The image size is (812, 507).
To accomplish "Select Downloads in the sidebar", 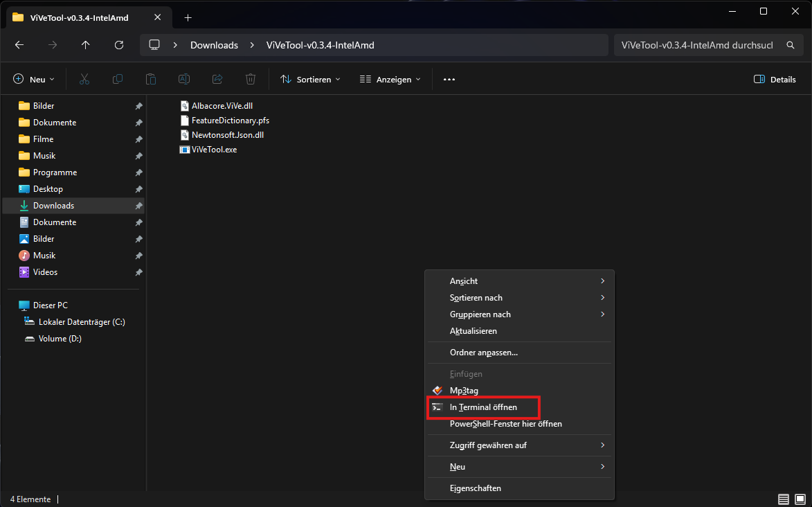I will coord(73,206).
